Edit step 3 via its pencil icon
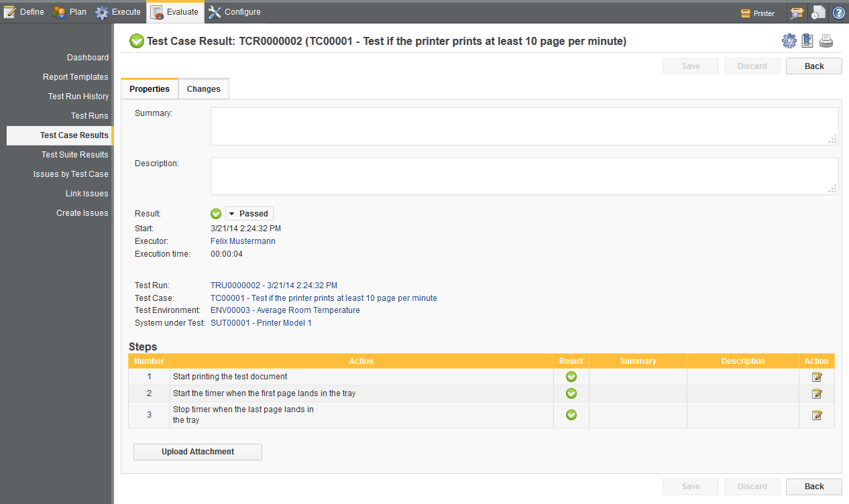The height and width of the screenshot is (504, 849). [817, 415]
